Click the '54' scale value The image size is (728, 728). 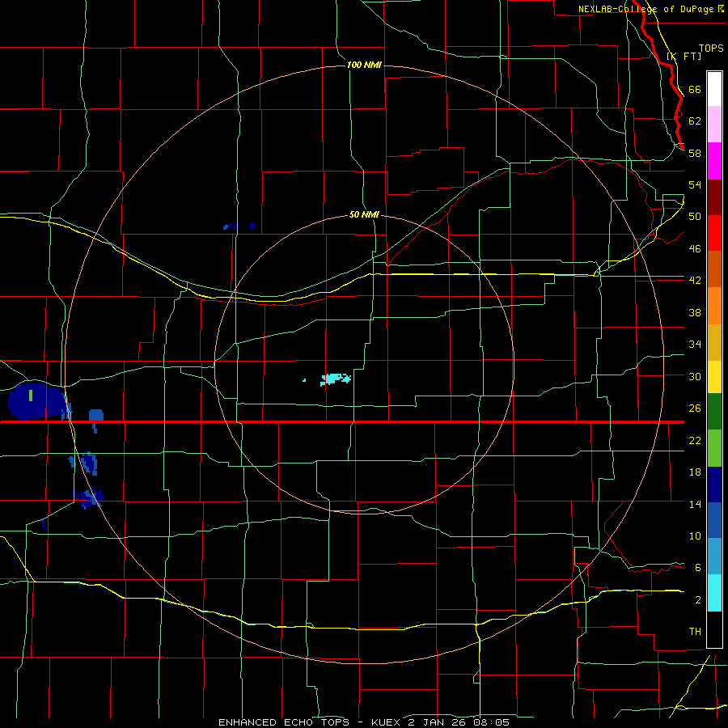pos(695,184)
